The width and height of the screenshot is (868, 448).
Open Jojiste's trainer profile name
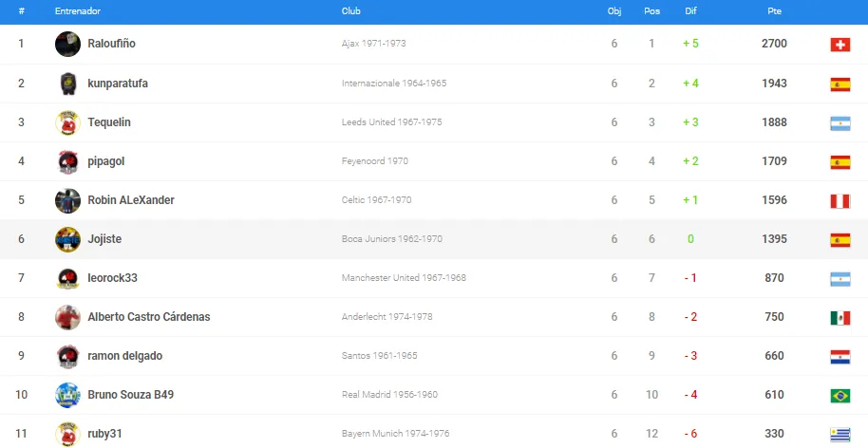point(104,239)
